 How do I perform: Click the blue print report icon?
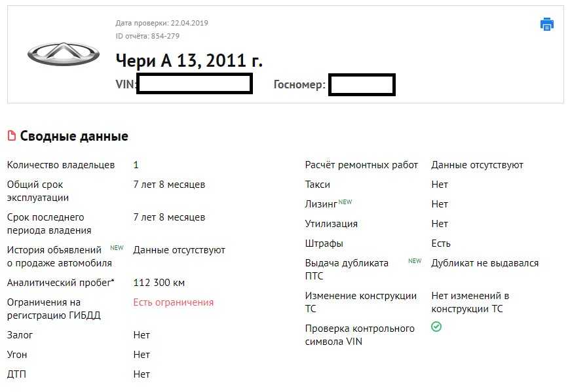pyautogui.click(x=547, y=24)
